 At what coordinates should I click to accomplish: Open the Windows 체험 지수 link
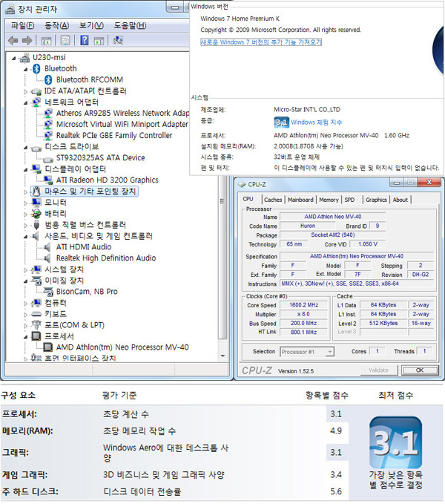pos(317,122)
